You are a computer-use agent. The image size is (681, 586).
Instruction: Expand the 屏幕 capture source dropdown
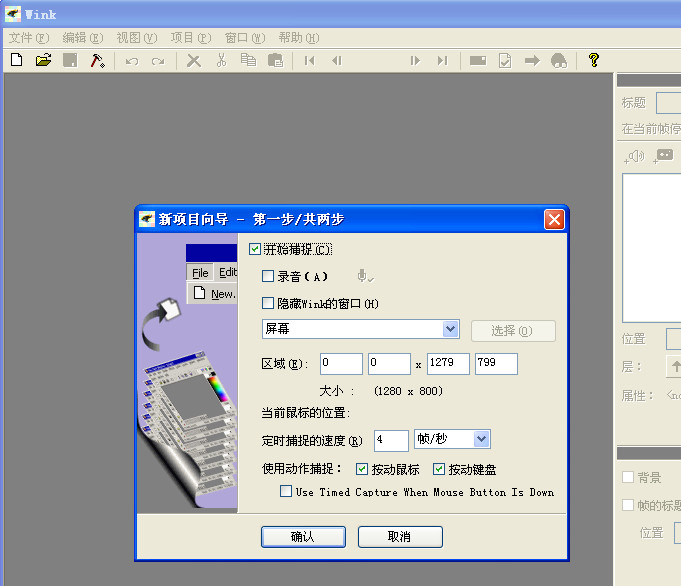coord(451,329)
